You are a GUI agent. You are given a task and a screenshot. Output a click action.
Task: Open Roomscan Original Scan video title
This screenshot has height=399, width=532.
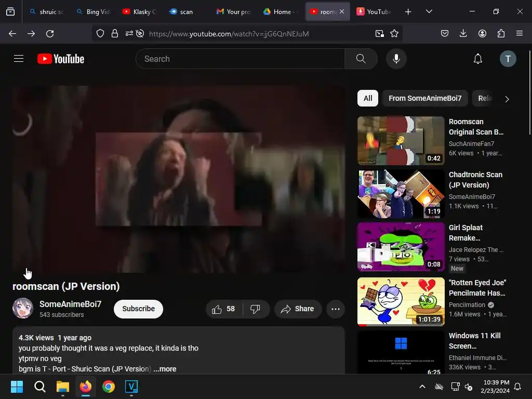click(x=476, y=127)
